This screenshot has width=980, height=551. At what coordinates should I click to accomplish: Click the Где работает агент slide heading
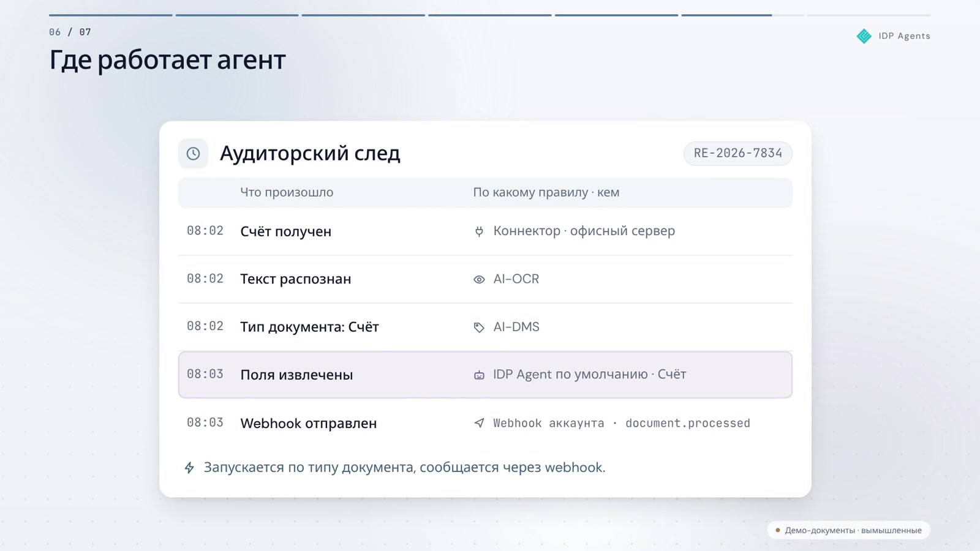tap(167, 60)
